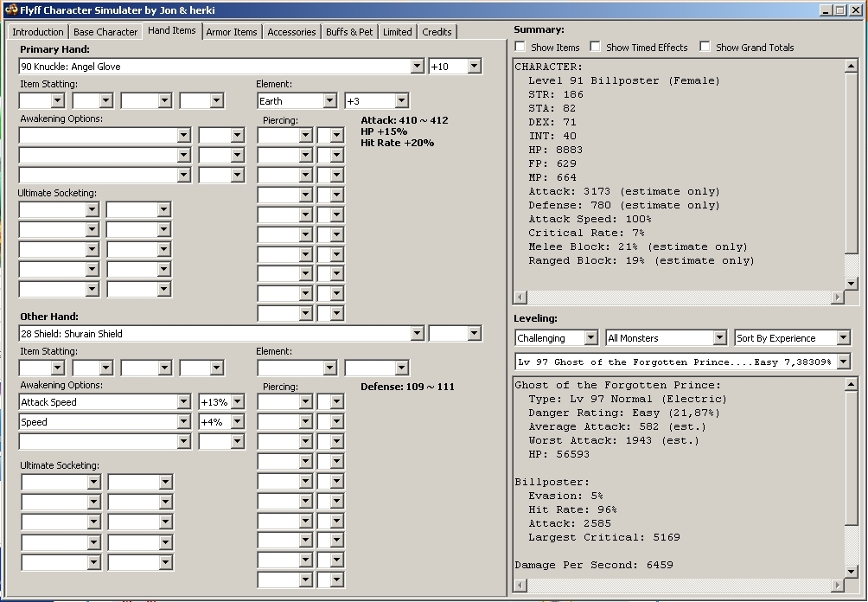Click the Leveling vertical scrollbar thumb
868x602 pixels.
pyautogui.click(x=852, y=458)
